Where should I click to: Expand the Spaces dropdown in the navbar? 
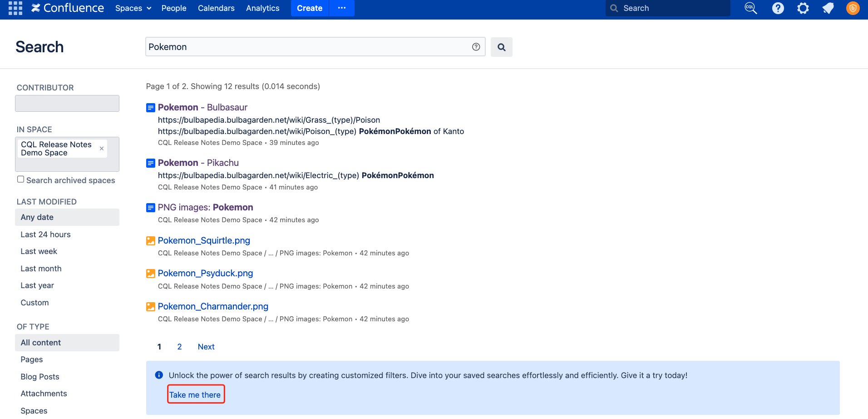click(133, 8)
